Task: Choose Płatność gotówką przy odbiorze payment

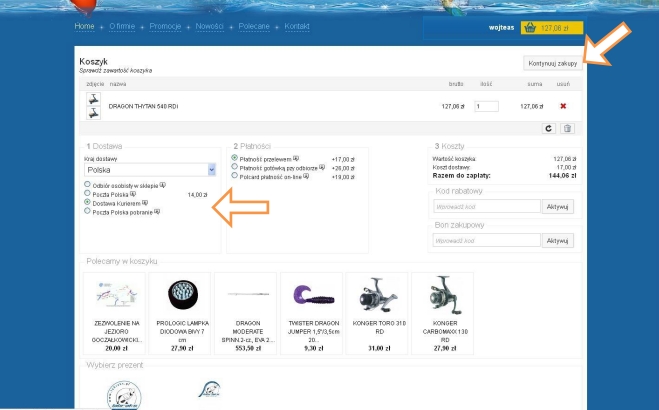Action: [235, 167]
